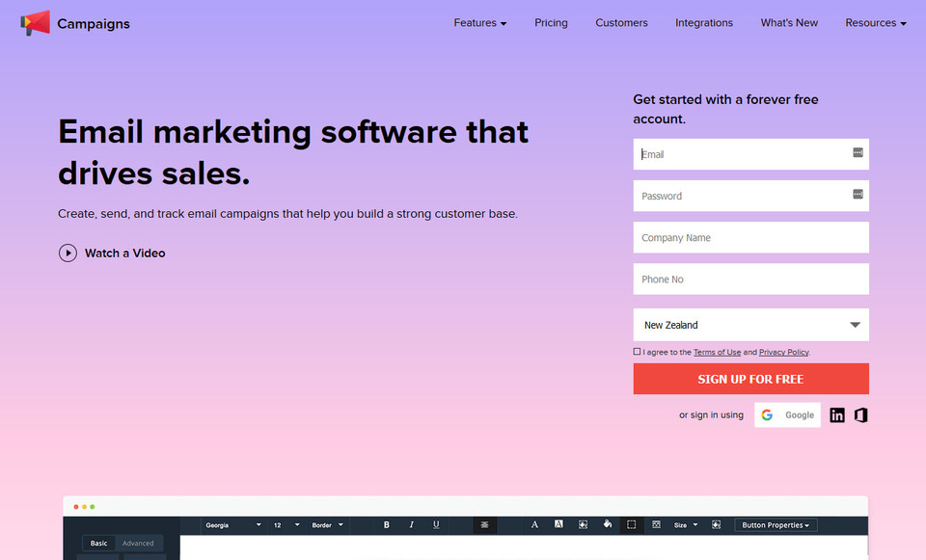The height and width of the screenshot is (560, 926).
Task: Open the Integrations menu item
Action: [703, 23]
